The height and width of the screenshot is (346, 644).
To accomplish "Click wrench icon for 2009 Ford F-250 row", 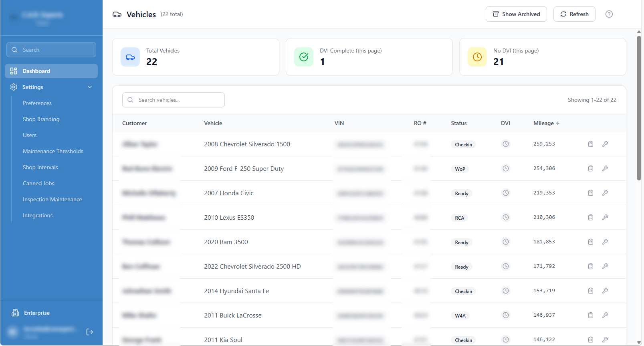I will pos(605,168).
